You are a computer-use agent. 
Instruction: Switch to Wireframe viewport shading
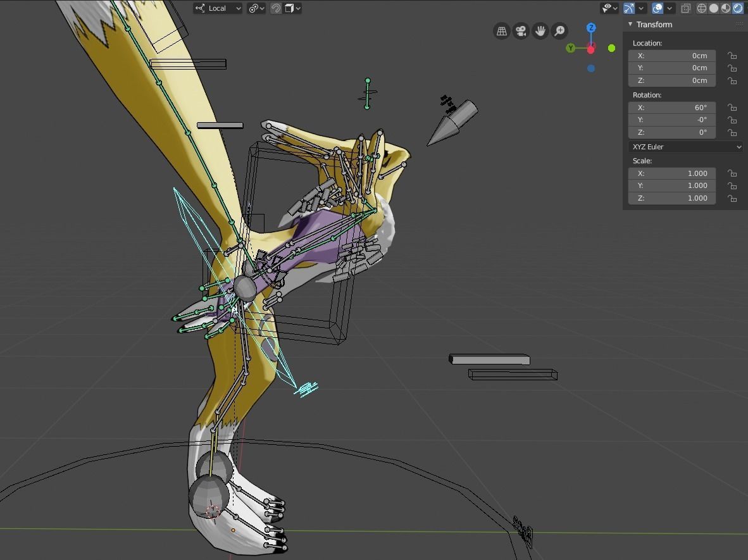click(702, 8)
